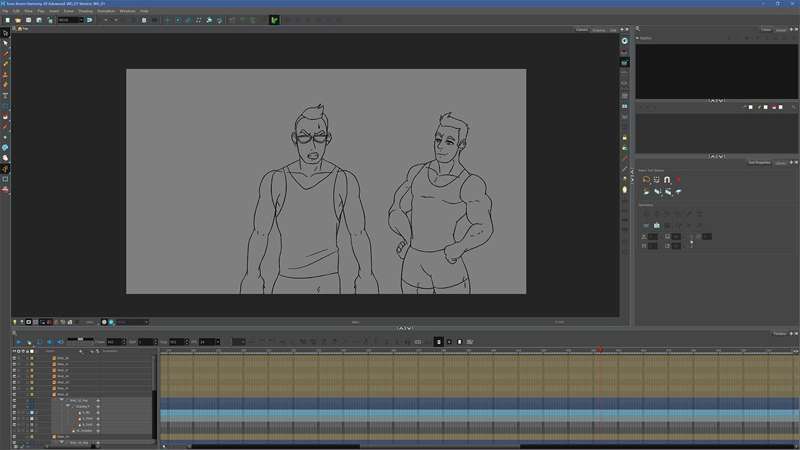The height and width of the screenshot is (450, 800).
Task: Open the Windows menu
Action: coord(128,11)
